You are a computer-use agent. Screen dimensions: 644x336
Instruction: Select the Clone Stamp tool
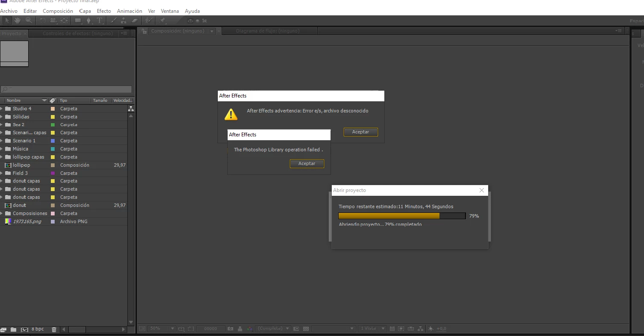click(124, 20)
